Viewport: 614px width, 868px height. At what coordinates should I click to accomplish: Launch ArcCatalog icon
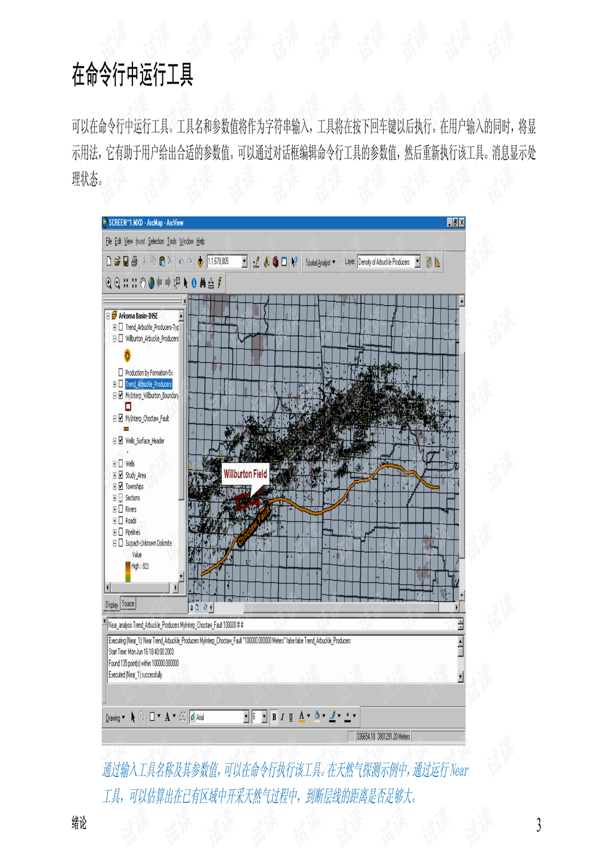267,262
